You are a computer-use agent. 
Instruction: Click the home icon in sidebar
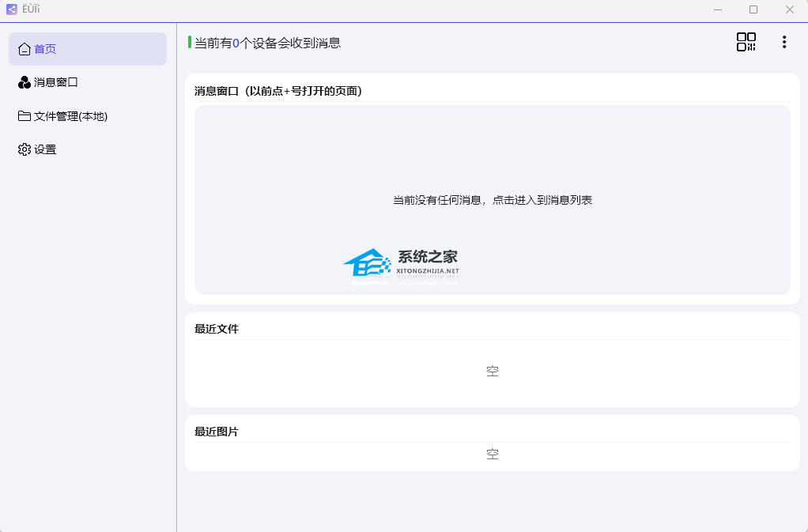coord(25,49)
